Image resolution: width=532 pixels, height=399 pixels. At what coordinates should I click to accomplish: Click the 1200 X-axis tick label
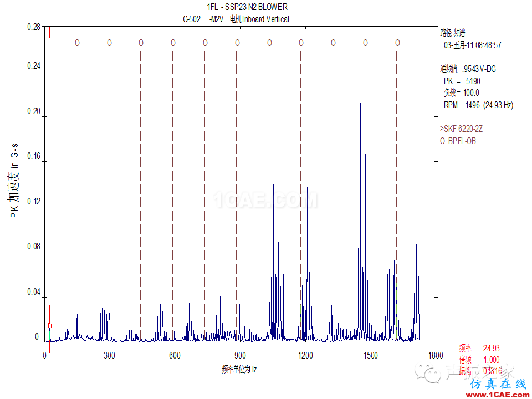pos(305,356)
